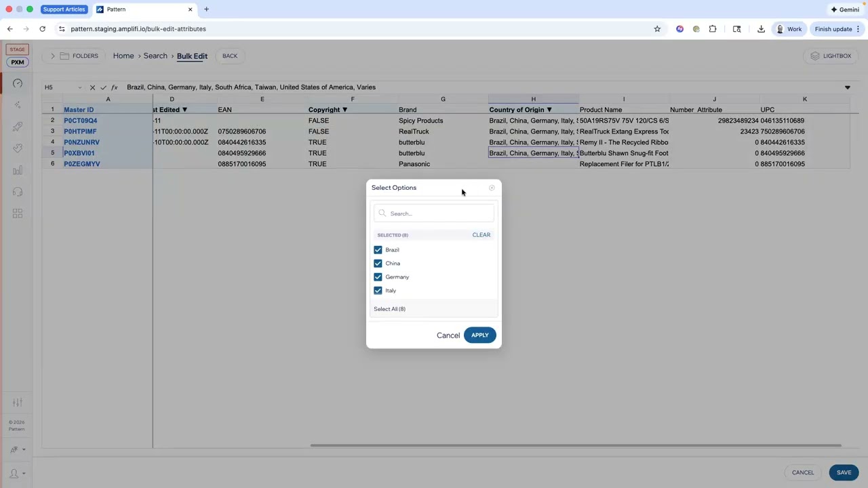Open the browser extensions puzzle icon
The width and height of the screenshot is (868, 488).
(x=713, y=29)
